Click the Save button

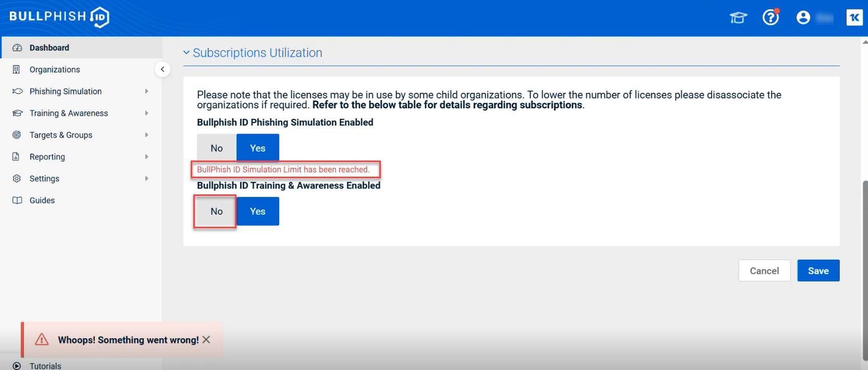(819, 270)
